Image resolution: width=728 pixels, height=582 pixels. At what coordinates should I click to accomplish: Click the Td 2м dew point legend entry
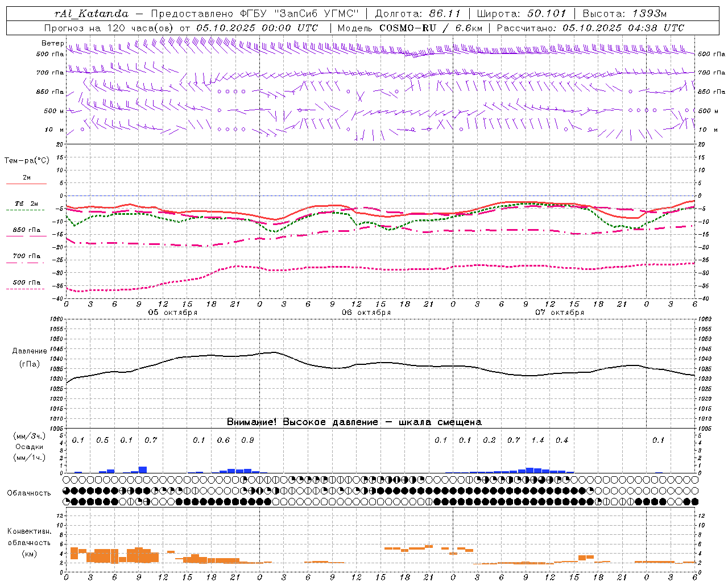(26, 203)
